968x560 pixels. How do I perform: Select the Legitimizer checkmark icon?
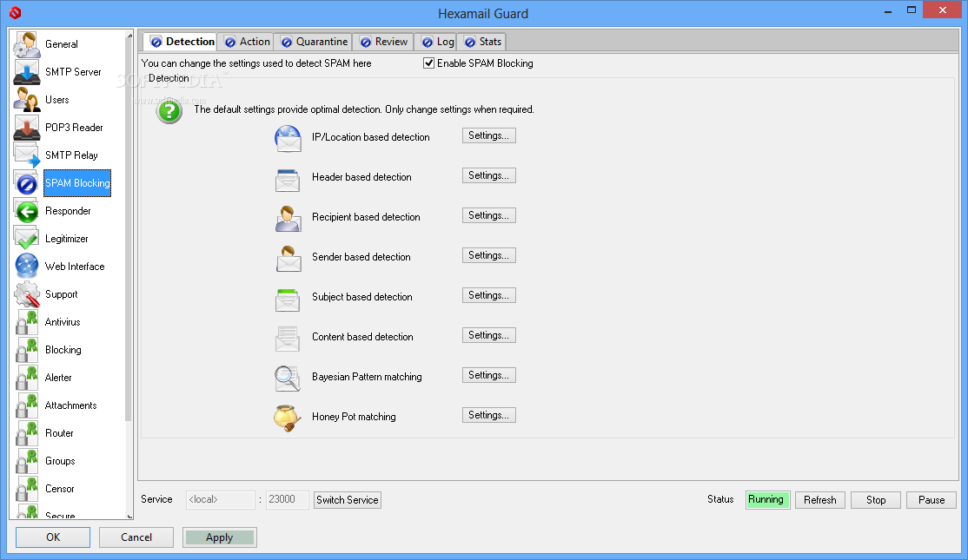pyautogui.click(x=27, y=239)
